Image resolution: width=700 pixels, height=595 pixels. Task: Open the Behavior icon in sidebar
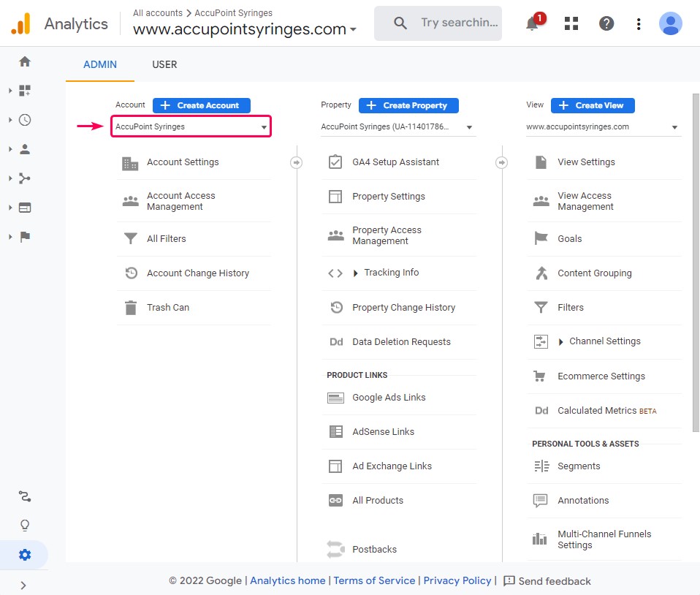pyautogui.click(x=25, y=208)
